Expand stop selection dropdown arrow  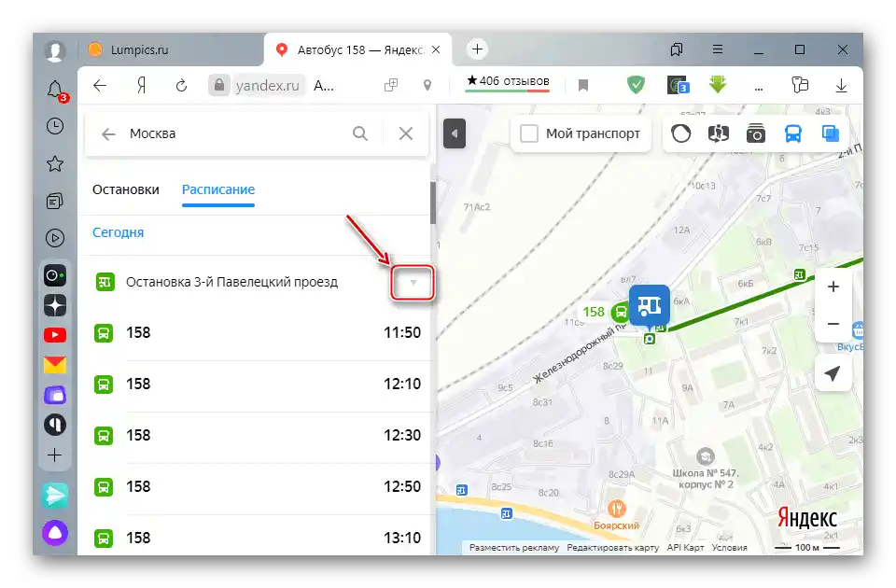coord(413,282)
